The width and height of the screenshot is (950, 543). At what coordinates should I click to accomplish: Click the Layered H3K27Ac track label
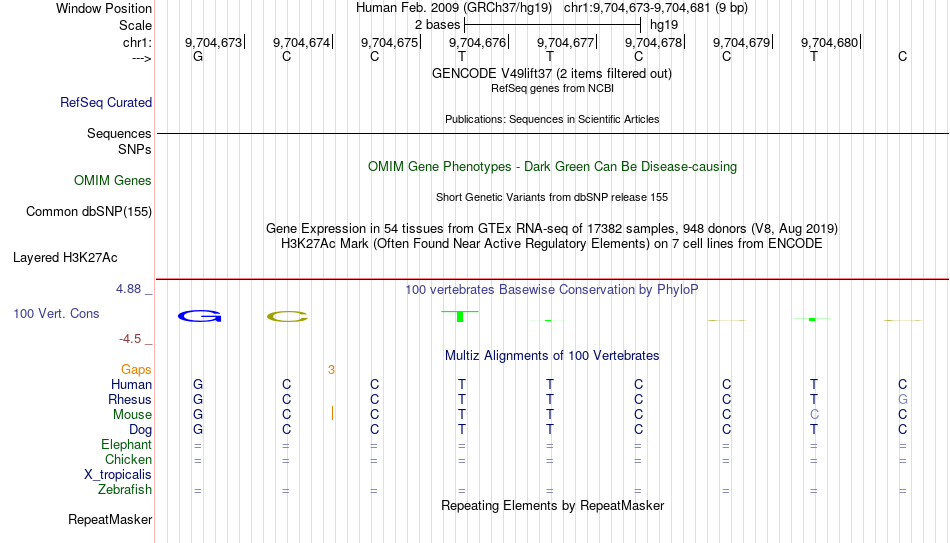[65, 258]
